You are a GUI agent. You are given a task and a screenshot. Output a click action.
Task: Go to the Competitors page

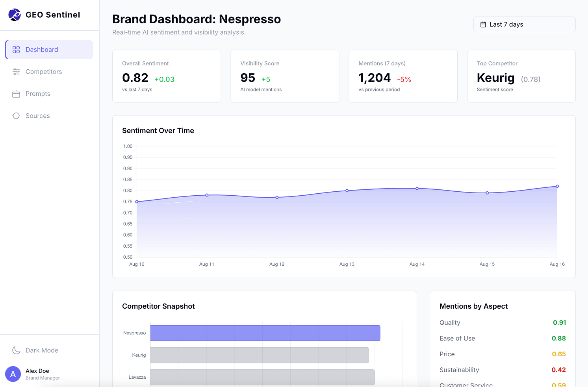(49, 72)
